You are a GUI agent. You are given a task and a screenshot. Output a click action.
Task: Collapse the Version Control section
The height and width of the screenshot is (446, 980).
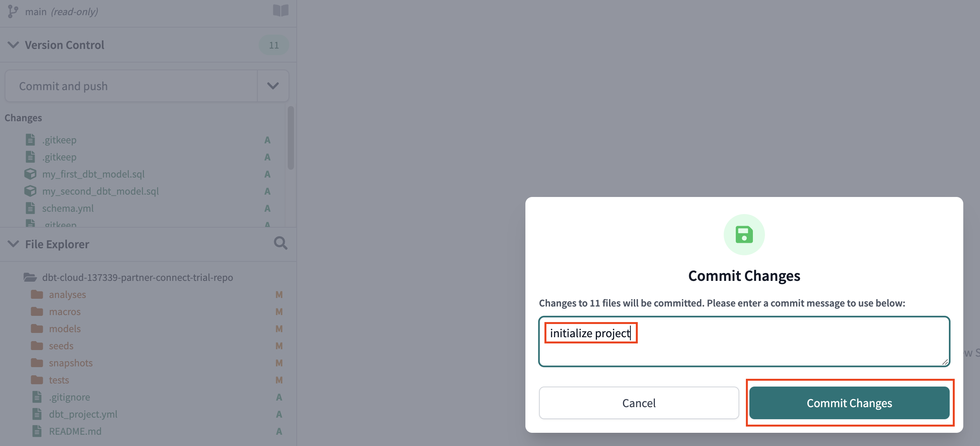coord(13,45)
